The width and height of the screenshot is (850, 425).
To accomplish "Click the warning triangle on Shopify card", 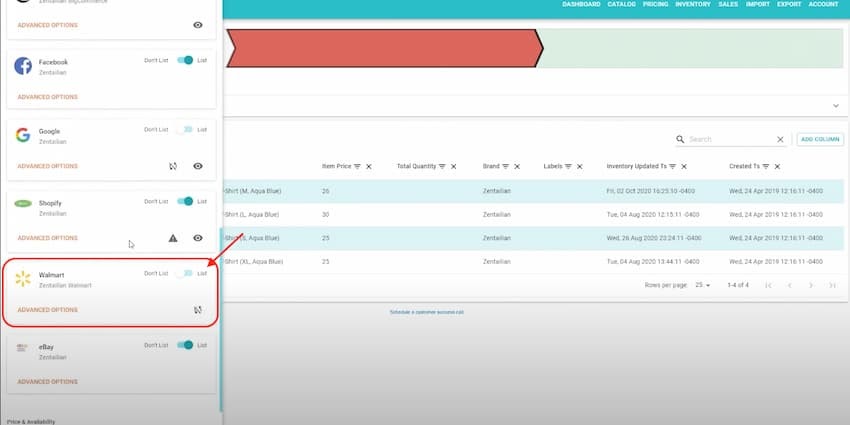I will [173, 238].
